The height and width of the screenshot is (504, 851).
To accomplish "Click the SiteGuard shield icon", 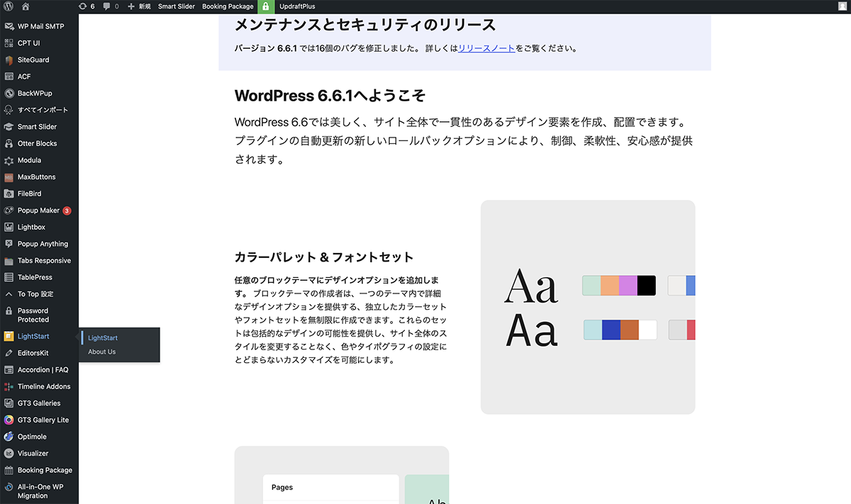I will point(9,60).
